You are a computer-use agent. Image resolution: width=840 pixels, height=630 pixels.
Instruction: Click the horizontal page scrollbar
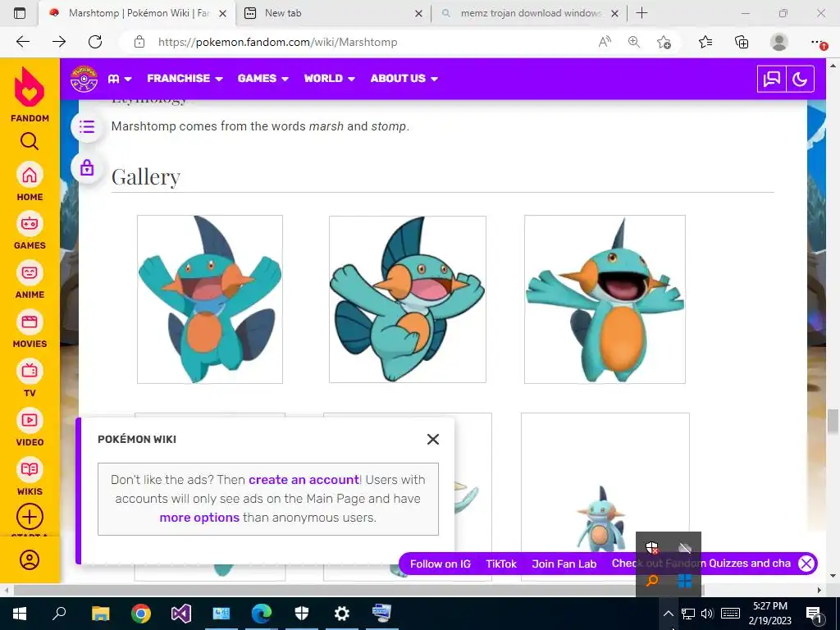358,590
